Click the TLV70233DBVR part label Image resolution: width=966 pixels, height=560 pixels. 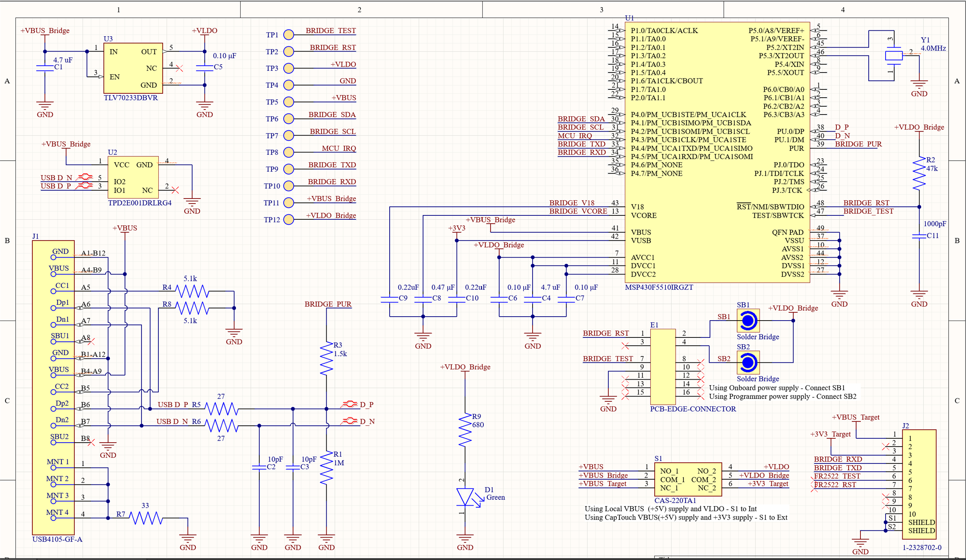point(131,98)
